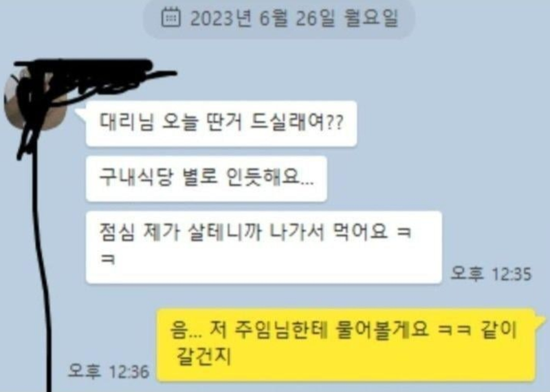Click the yellow bubble's tail pointer
This screenshot has height=392, width=550.
pyautogui.click(x=540, y=318)
